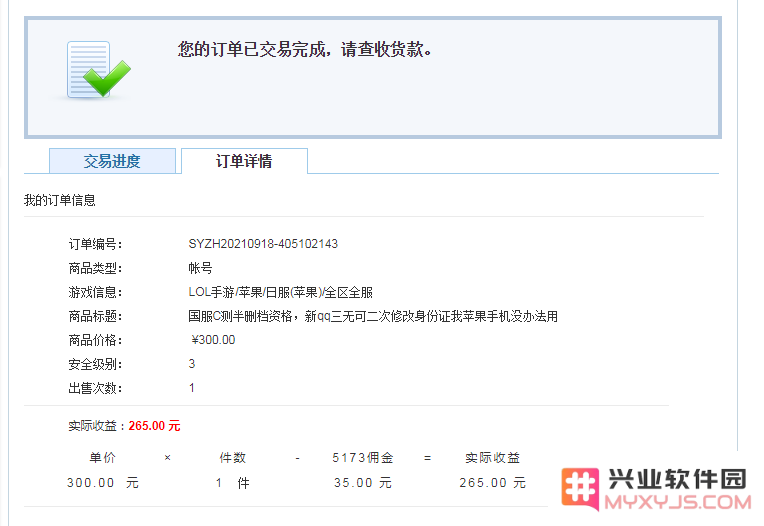Click the 商品价格 label

click(x=96, y=340)
